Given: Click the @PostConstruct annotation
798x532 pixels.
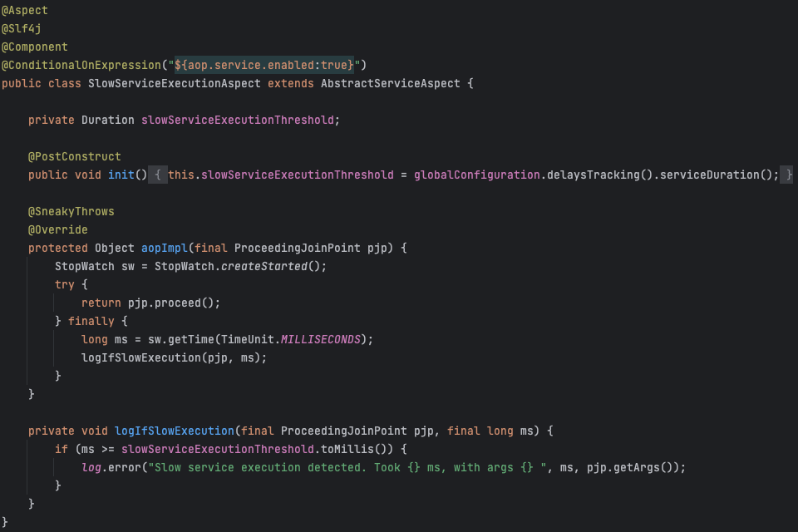Looking at the screenshot, I should pyautogui.click(x=74, y=156).
